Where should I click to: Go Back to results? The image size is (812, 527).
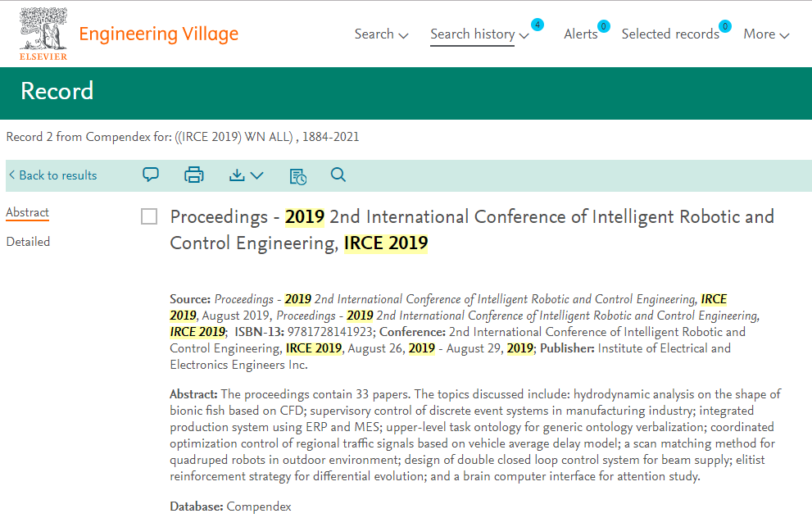tap(52, 175)
